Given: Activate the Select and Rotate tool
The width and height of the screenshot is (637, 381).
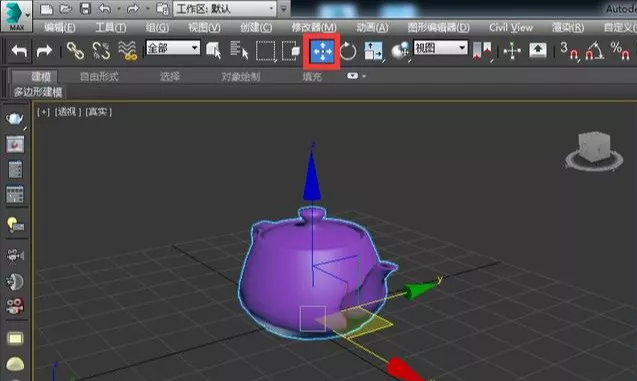Looking at the screenshot, I should click(x=348, y=51).
